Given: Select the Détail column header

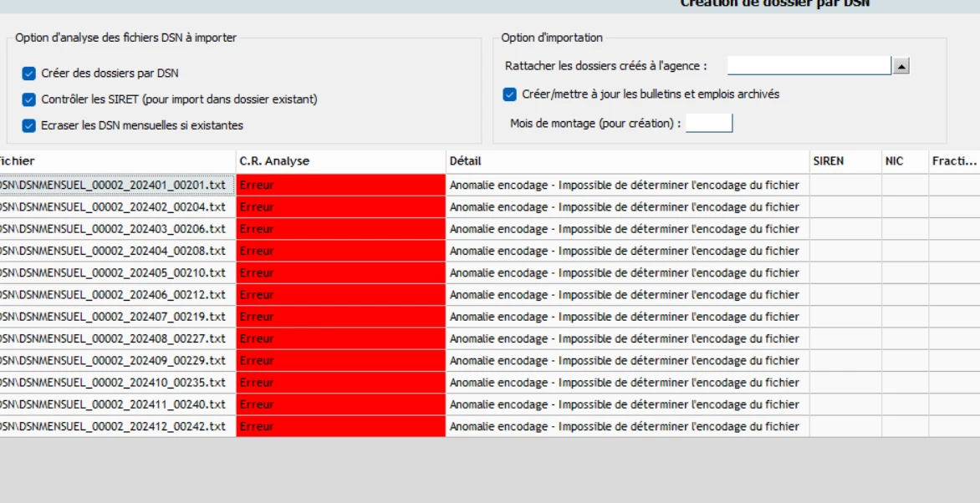Looking at the screenshot, I should 627,161.
